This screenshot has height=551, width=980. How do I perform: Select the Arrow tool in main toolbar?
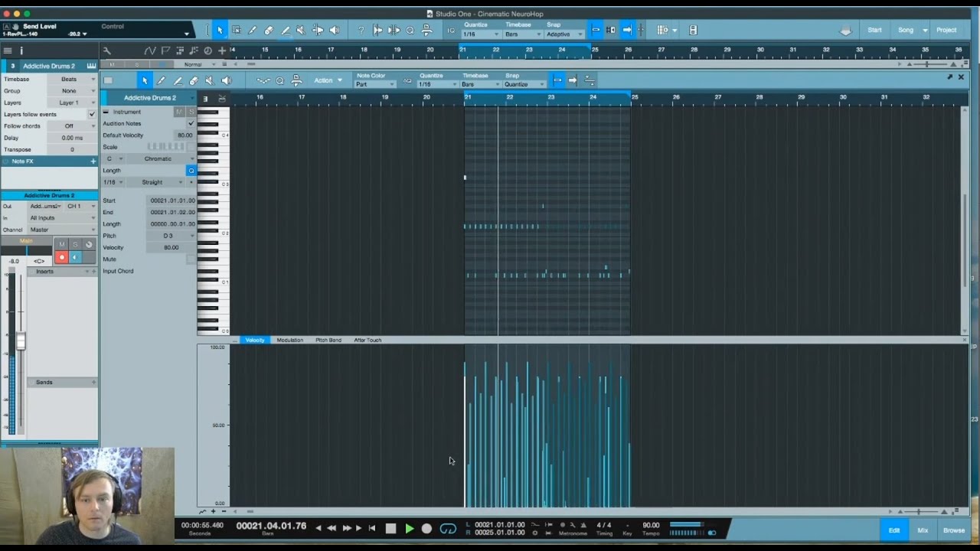[220, 30]
